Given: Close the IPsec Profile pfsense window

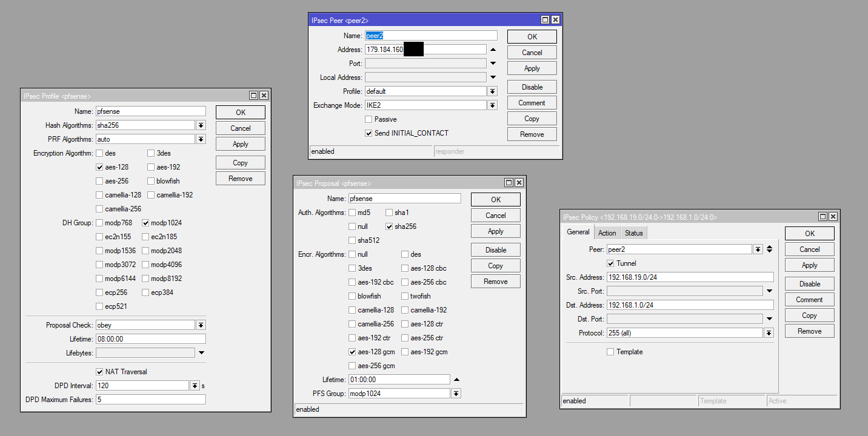Looking at the screenshot, I should 264,96.
